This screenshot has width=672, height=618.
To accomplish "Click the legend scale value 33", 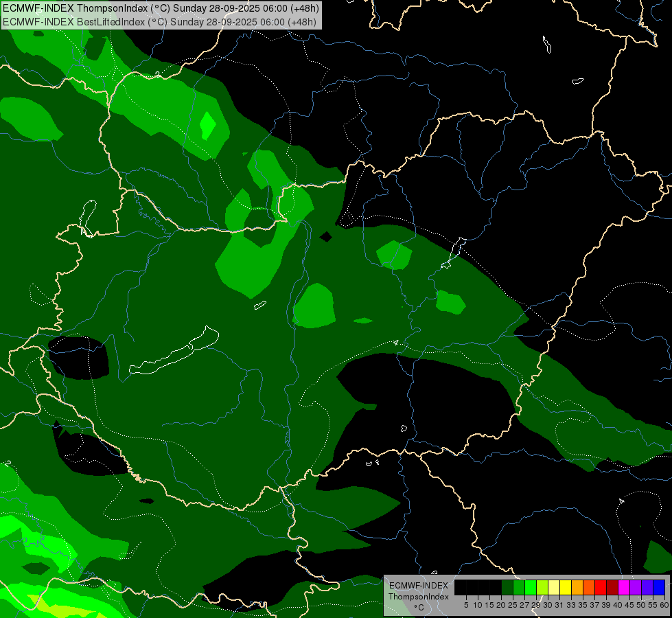I will click(571, 605).
